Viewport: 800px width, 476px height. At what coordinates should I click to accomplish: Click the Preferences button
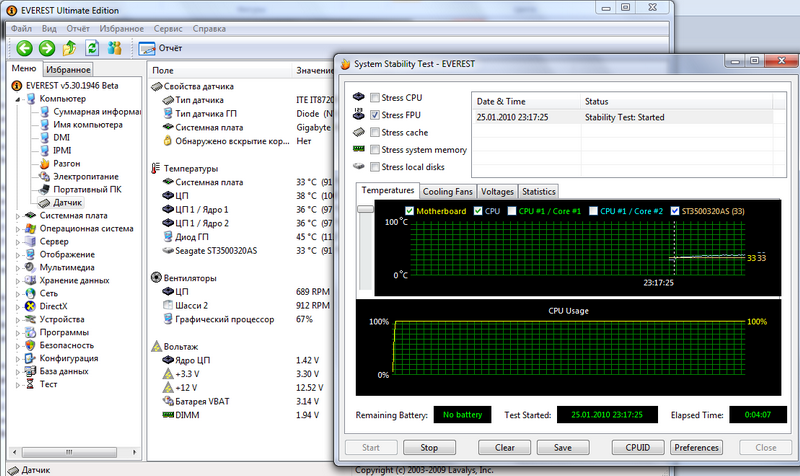697,447
